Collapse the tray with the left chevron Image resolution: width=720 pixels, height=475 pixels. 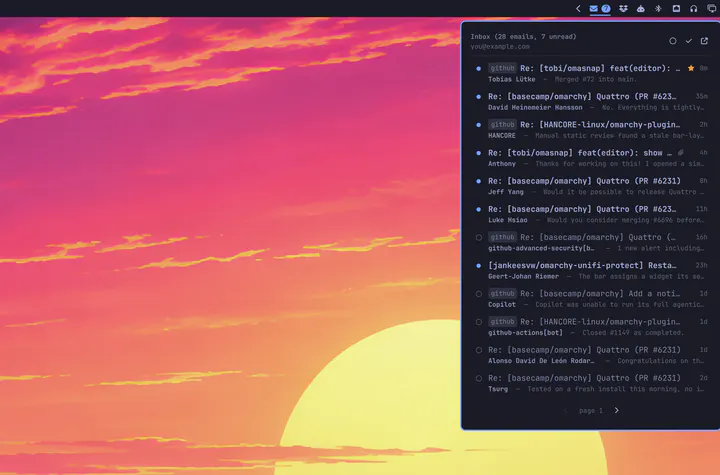pos(578,8)
